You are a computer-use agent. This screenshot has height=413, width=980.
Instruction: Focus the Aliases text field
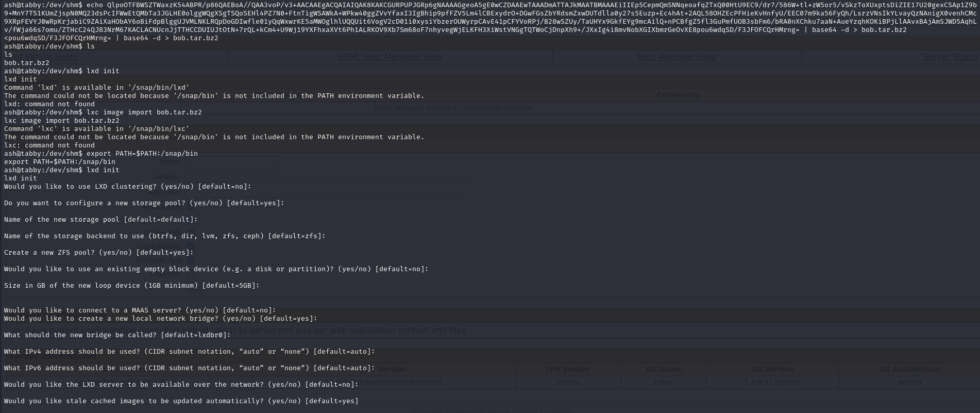click(x=325, y=177)
